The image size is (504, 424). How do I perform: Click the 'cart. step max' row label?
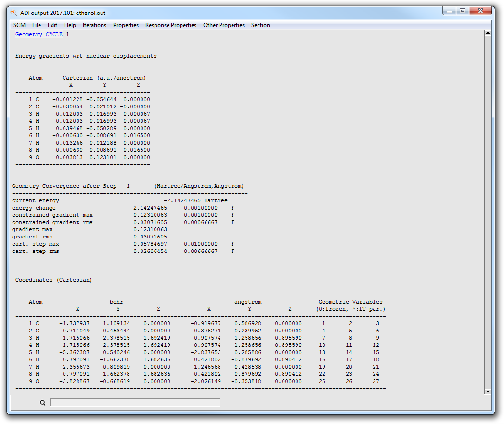tap(36, 244)
